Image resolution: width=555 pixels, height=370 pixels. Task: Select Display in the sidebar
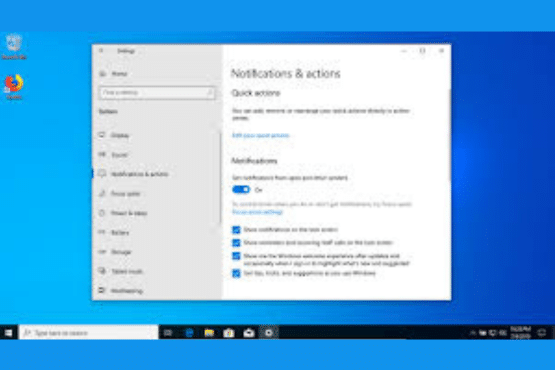pos(120,135)
